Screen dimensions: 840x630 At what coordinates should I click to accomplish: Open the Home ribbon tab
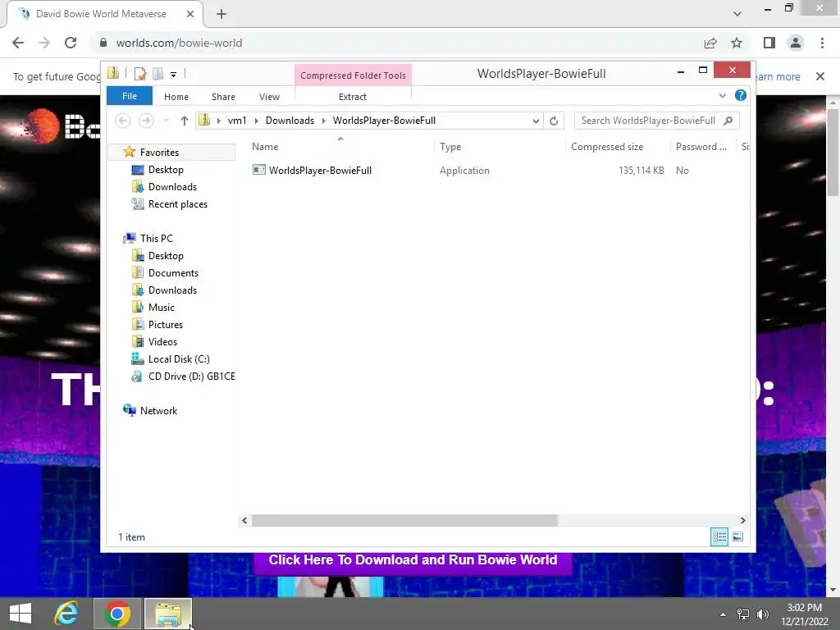click(x=176, y=97)
